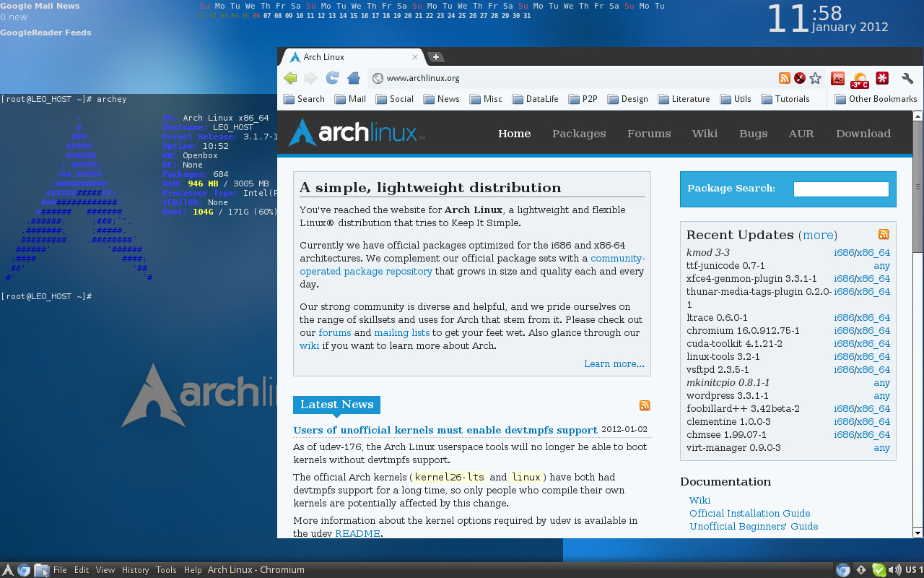Image resolution: width=924 pixels, height=578 pixels.
Task: Open the udev README link
Action: click(357, 534)
